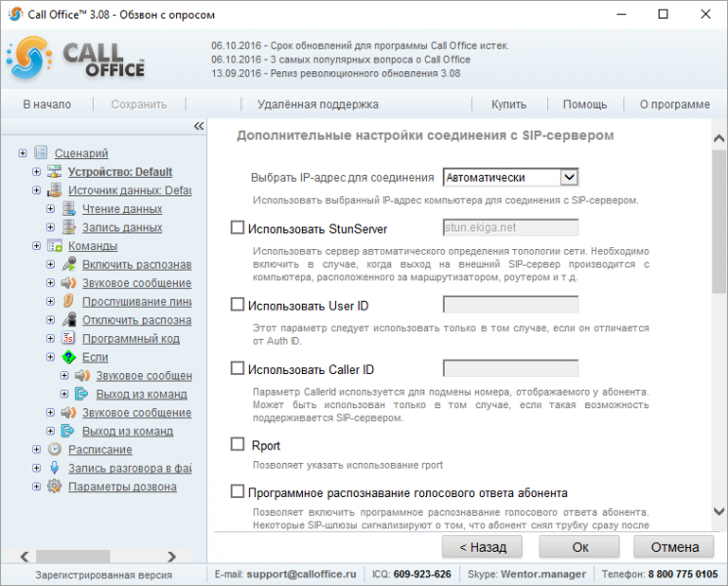The height and width of the screenshot is (586, 728).
Task: Enable Использовать Caller ID checkbox
Action: (x=237, y=368)
